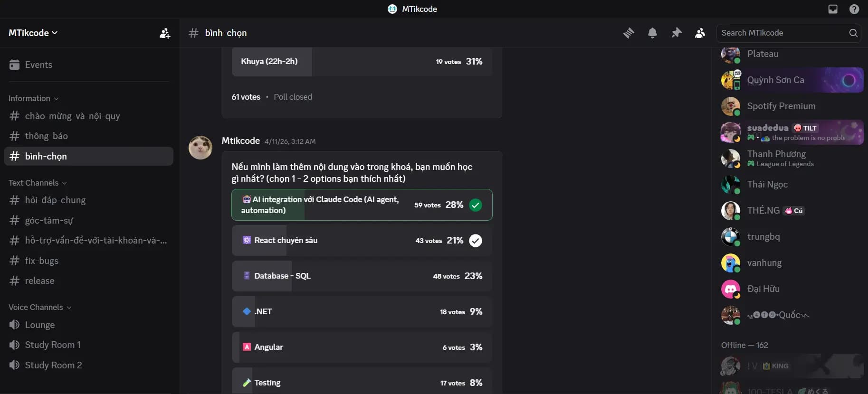Click THẾ.NG's avatar
This screenshot has height=394, width=868.
(730, 210)
